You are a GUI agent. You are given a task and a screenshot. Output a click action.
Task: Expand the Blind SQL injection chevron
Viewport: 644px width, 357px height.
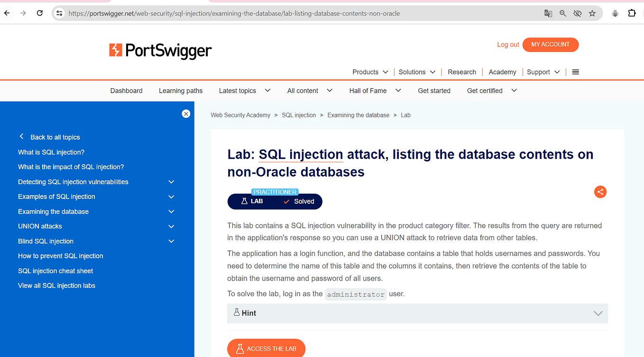171,241
